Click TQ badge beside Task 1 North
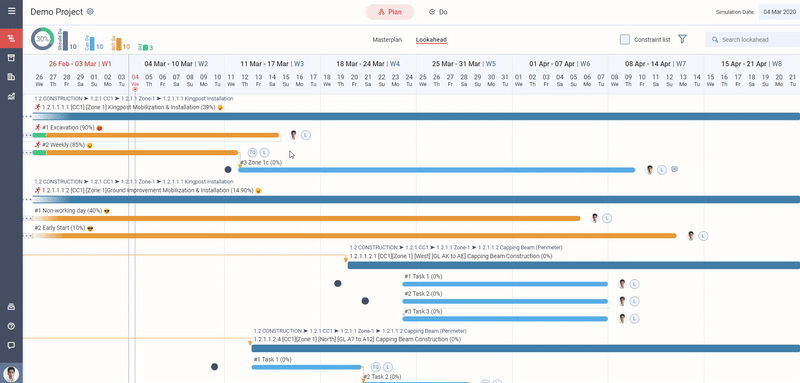Viewport: 800px width, 383px height. (x=376, y=367)
